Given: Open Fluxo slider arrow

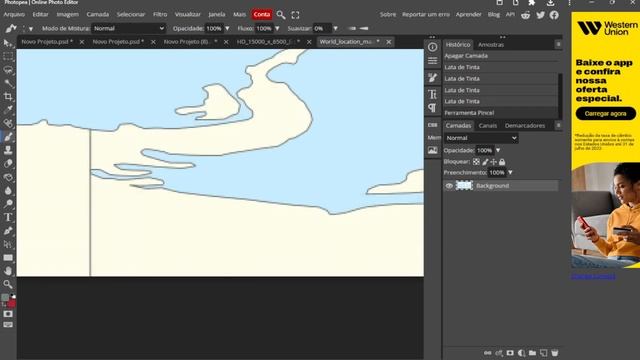Looking at the screenshot, I should click(278, 29).
